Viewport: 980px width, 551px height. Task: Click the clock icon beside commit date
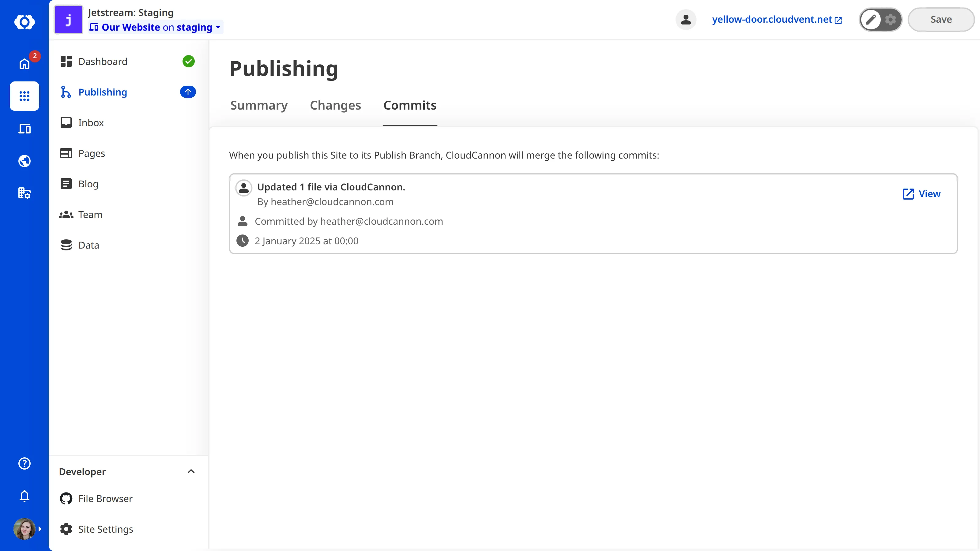[242, 241]
